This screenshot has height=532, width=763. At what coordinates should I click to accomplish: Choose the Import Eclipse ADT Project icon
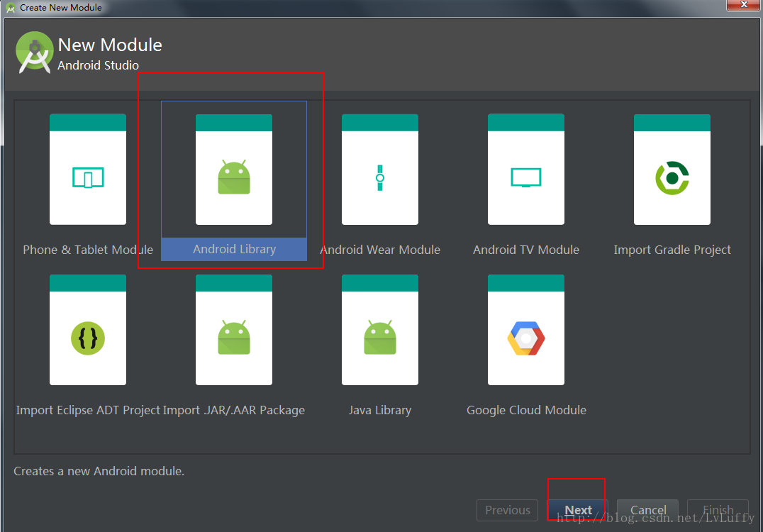[x=88, y=330]
